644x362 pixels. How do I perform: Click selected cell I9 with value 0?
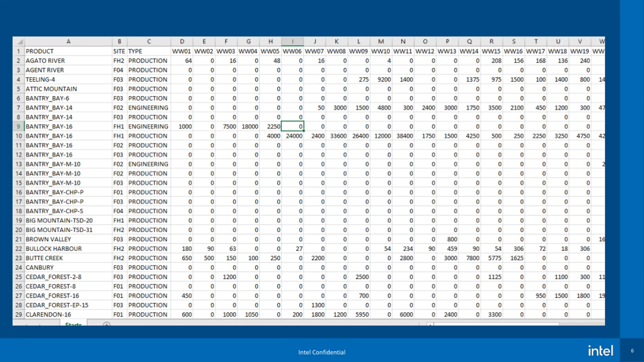[292, 126]
